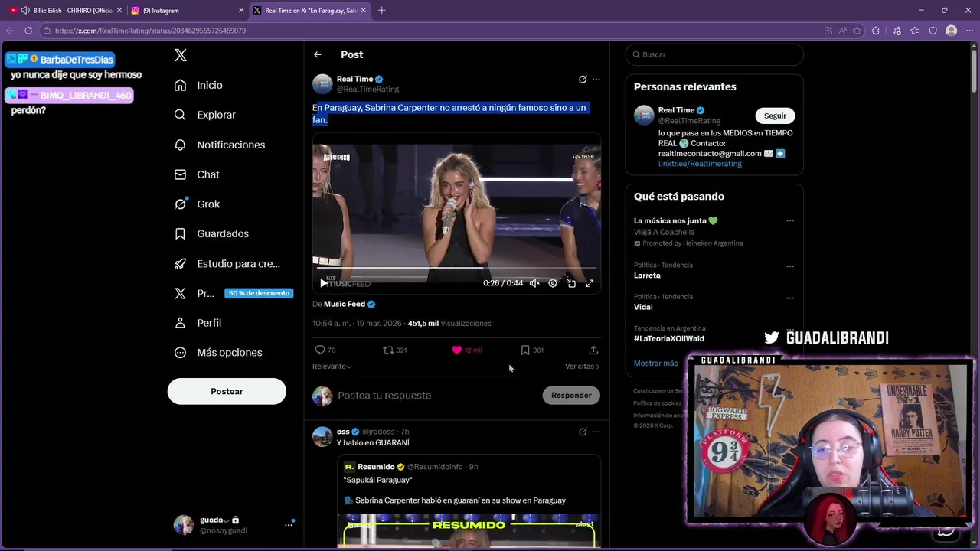980x551 pixels.
Task: Click the reply icon with 70
Action: click(325, 350)
